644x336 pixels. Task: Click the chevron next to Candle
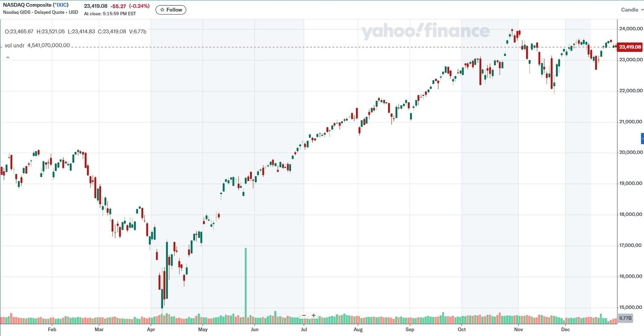coord(642,10)
